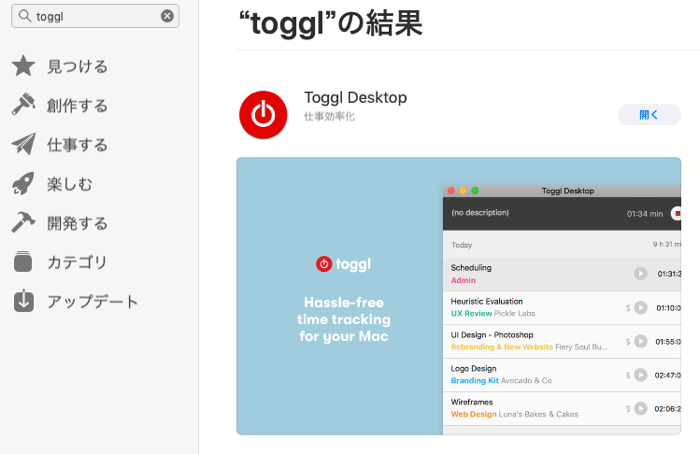This screenshot has height=454, width=700.
Task: Click the yellow minimize dot in preview window
Action: coord(463,191)
